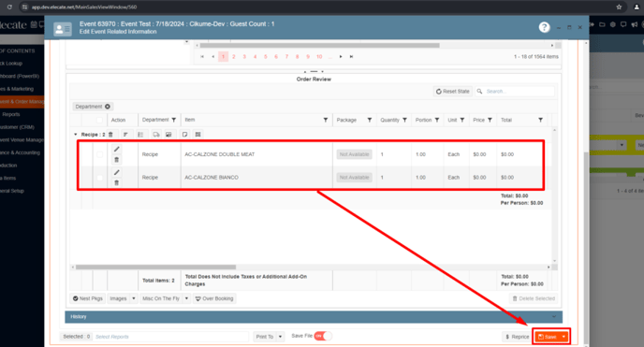Click list icon in Recipe group header
The image size is (644, 347).
pos(140,135)
